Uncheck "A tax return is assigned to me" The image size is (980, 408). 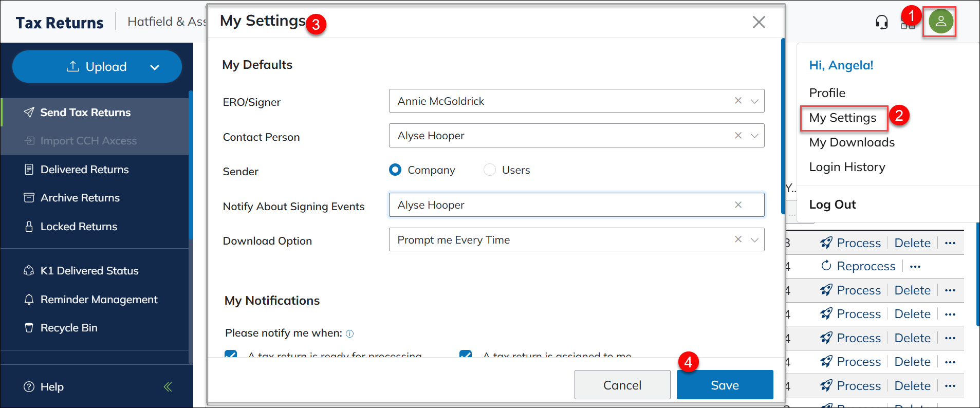(x=466, y=354)
